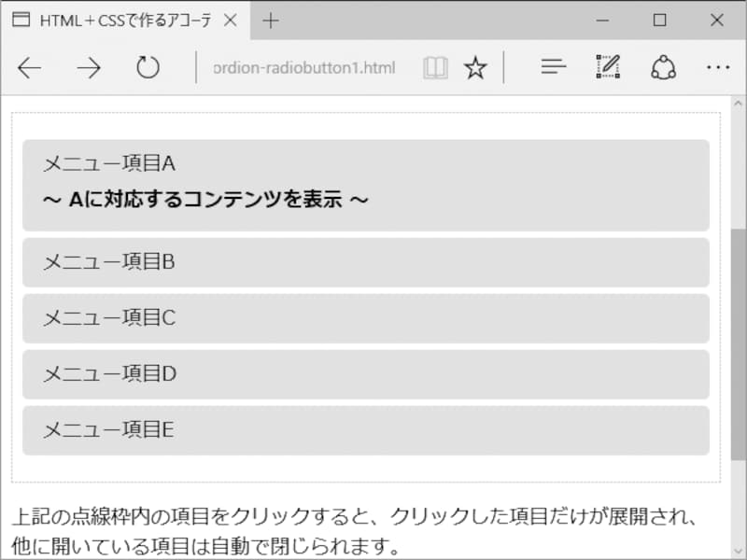Open Reading view with the book icon
This screenshot has width=747, height=560.
433,66
